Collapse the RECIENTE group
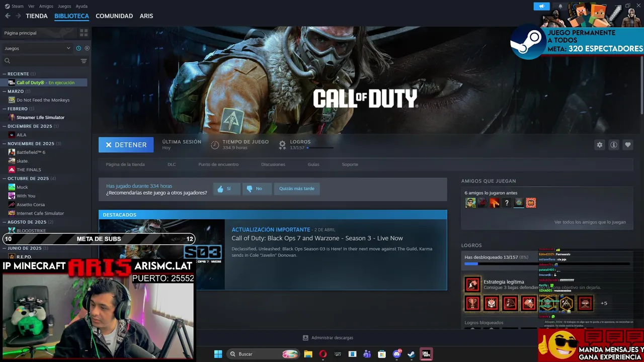 click(18, 74)
